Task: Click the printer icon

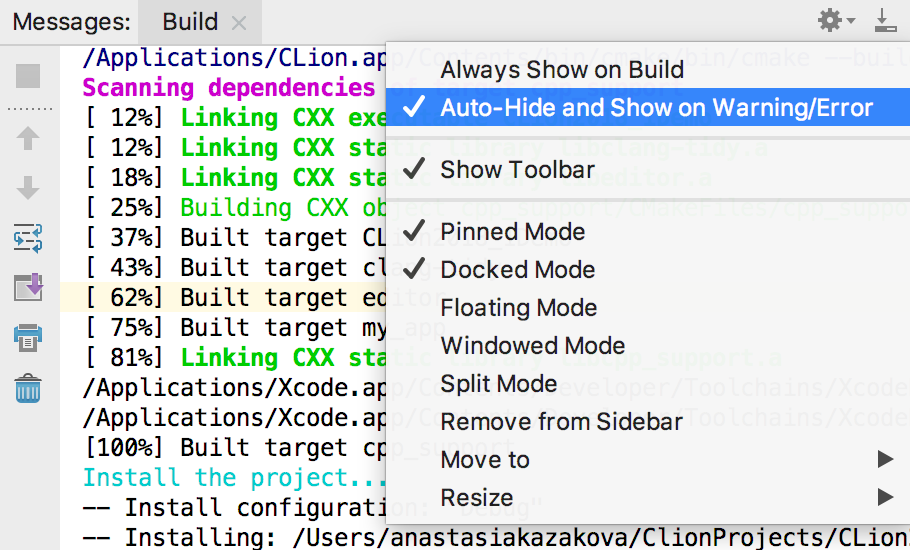Action: tap(28, 338)
